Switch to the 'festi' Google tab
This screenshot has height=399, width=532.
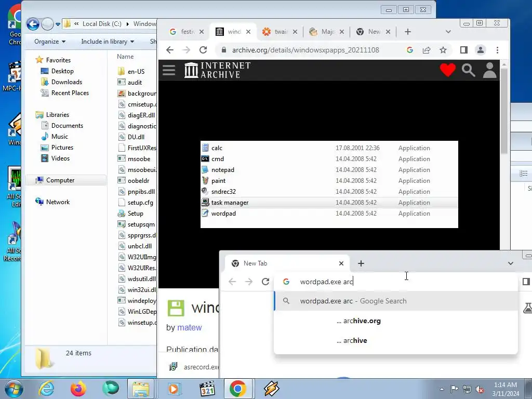click(187, 32)
